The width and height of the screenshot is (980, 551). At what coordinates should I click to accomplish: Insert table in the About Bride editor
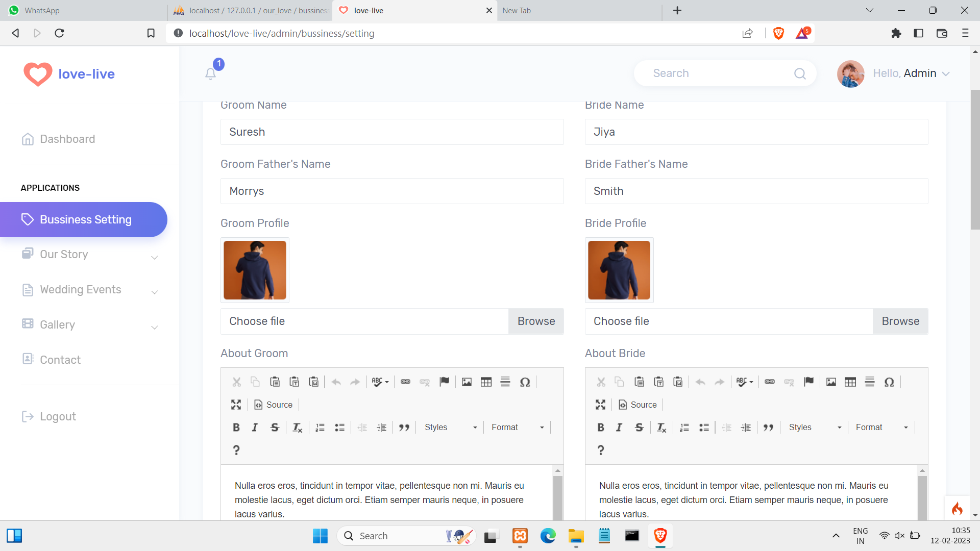tap(851, 382)
